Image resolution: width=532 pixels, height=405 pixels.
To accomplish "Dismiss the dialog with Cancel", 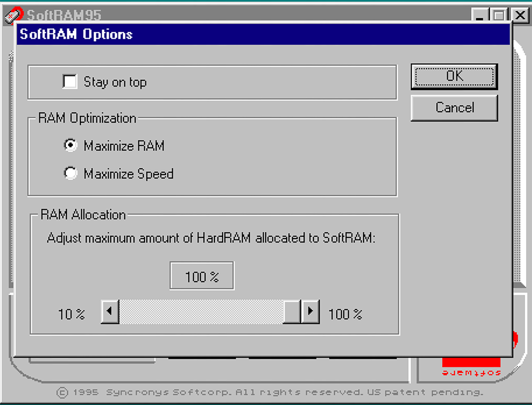I will pyautogui.click(x=454, y=108).
